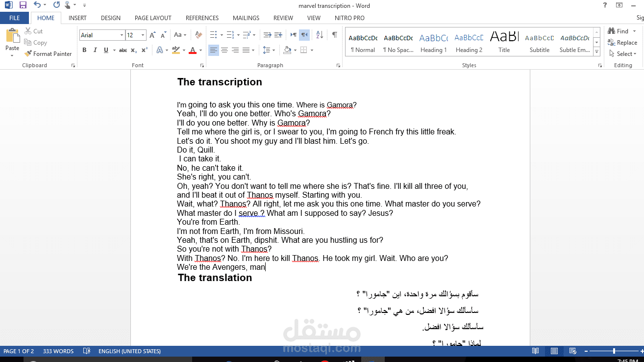Open Ribbon Display Options
Viewport: 644px width, 362px height.
point(619,5)
